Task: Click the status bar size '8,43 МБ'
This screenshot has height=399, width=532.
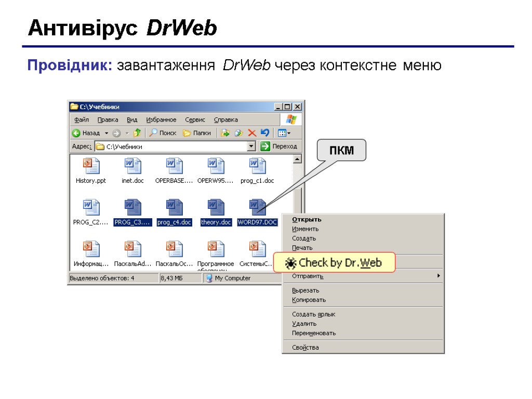Action: [x=171, y=278]
